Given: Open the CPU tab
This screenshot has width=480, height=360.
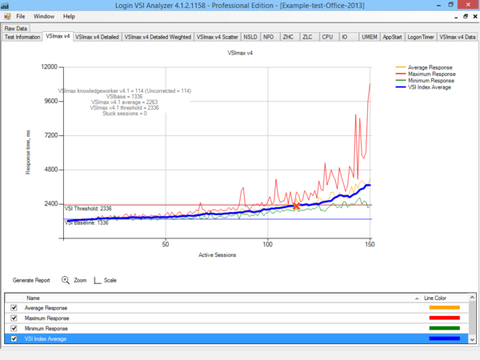Looking at the screenshot, I should click(x=327, y=37).
